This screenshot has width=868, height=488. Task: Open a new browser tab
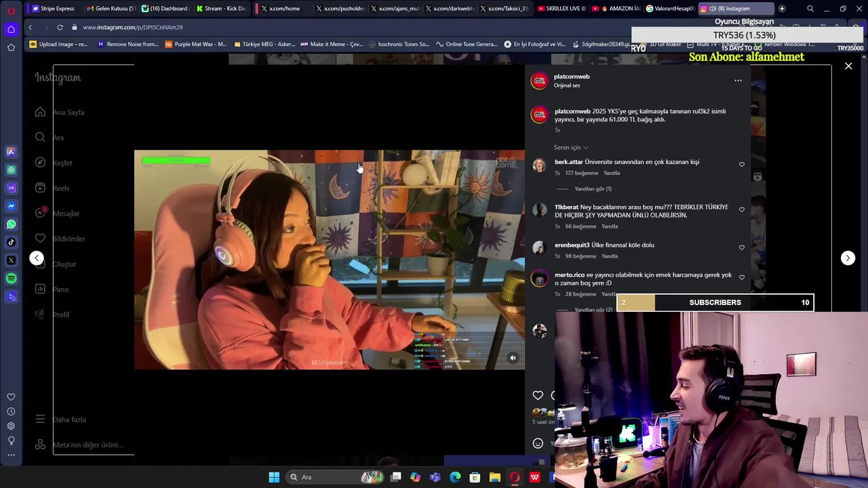tap(782, 9)
